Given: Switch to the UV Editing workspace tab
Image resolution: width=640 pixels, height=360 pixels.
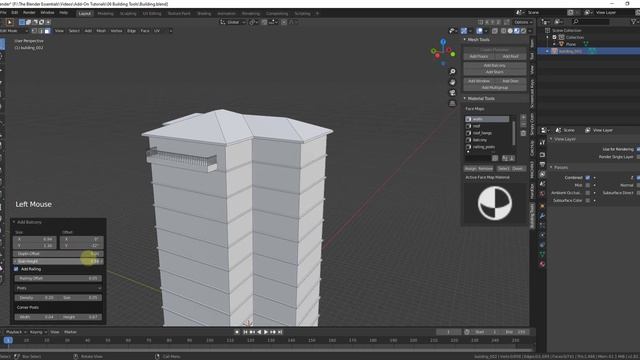Looking at the screenshot, I should point(152,13).
